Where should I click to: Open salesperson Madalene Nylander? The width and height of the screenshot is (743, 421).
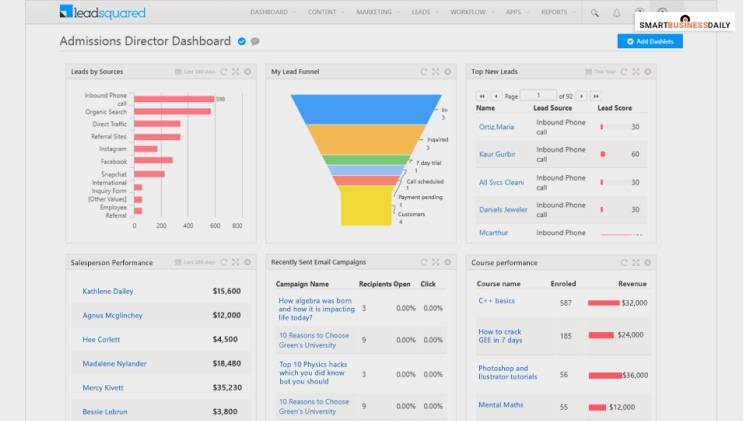[114, 364]
